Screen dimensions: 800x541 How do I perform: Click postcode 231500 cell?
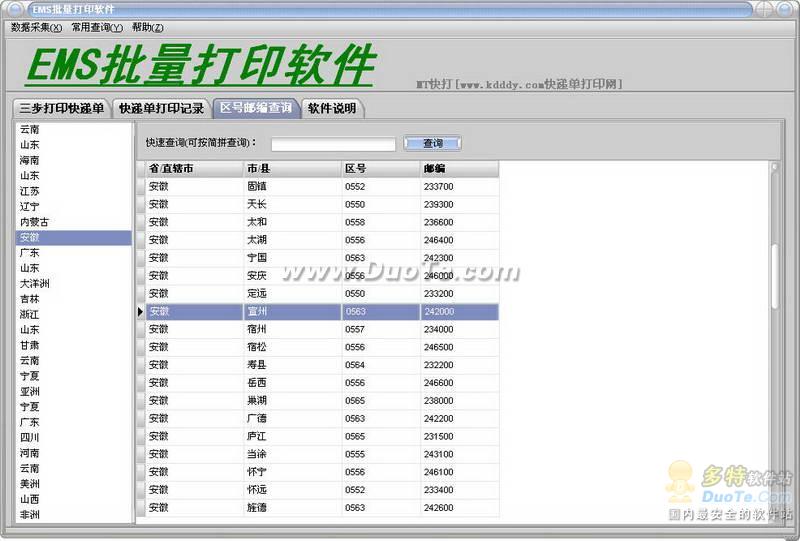[x=459, y=436]
